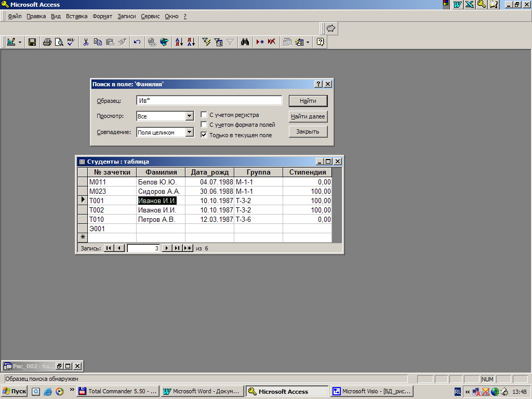Viewport: 532px width, 399px height.
Task: Open the Файл menu
Action: pos(15,16)
